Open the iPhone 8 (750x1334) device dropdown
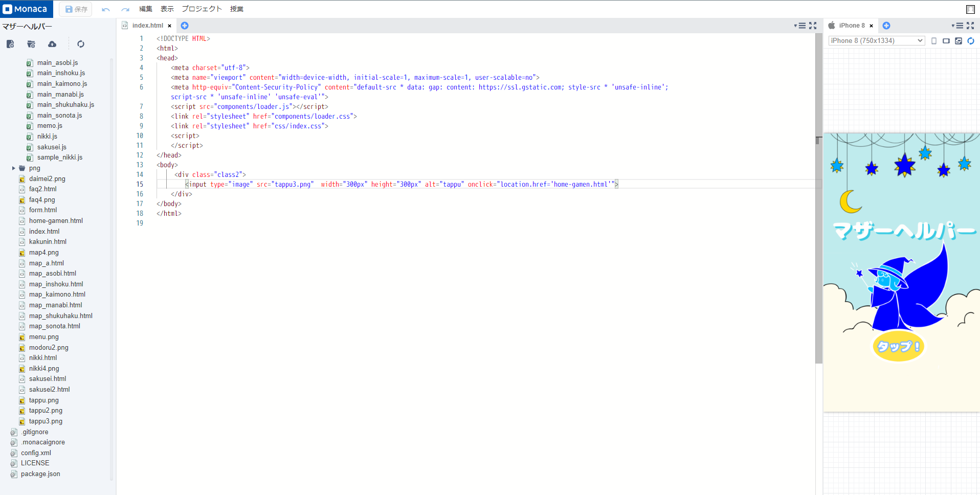Viewport: 980px width, 495px height. tap(877, 41)
